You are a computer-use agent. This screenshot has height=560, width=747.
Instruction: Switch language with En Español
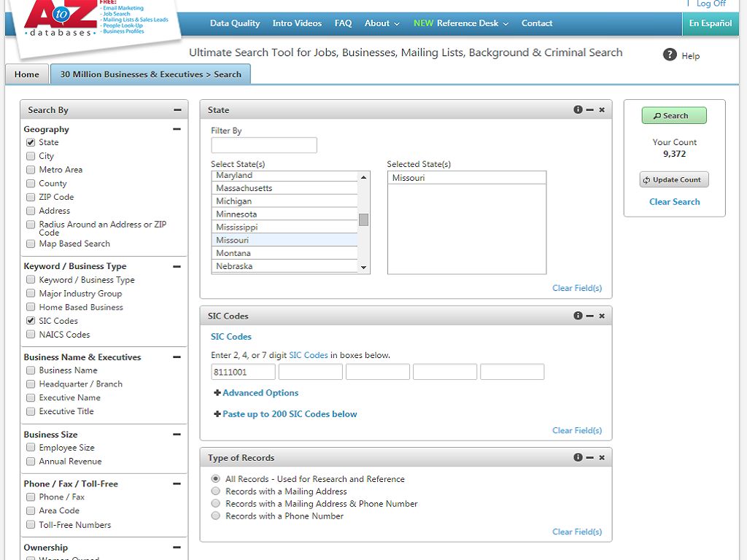point(711,23)
